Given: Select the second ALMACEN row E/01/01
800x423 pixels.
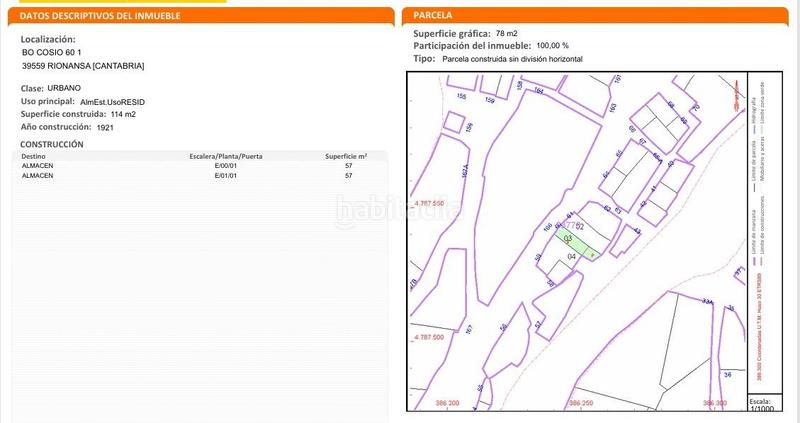Looking at the screenshot, I should (x=200, y=175).
